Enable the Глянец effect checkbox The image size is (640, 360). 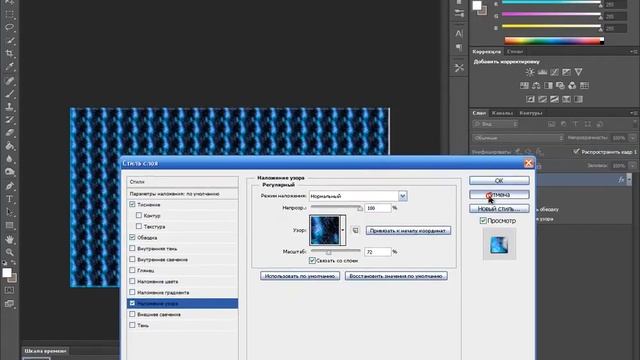click(x=132, y=270)
